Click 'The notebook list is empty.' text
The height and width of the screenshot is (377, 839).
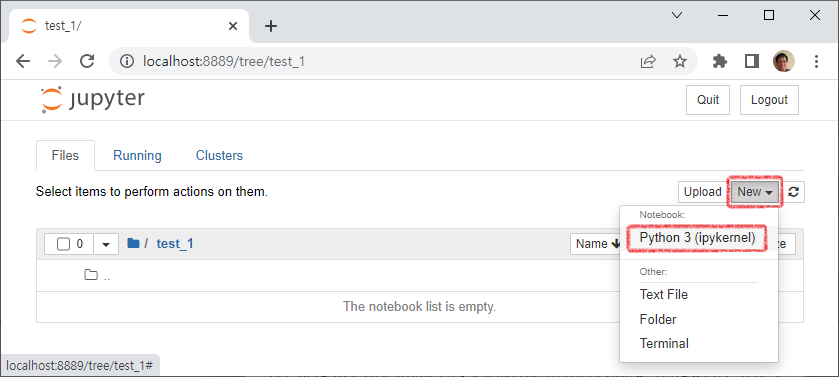click(420, 307)
